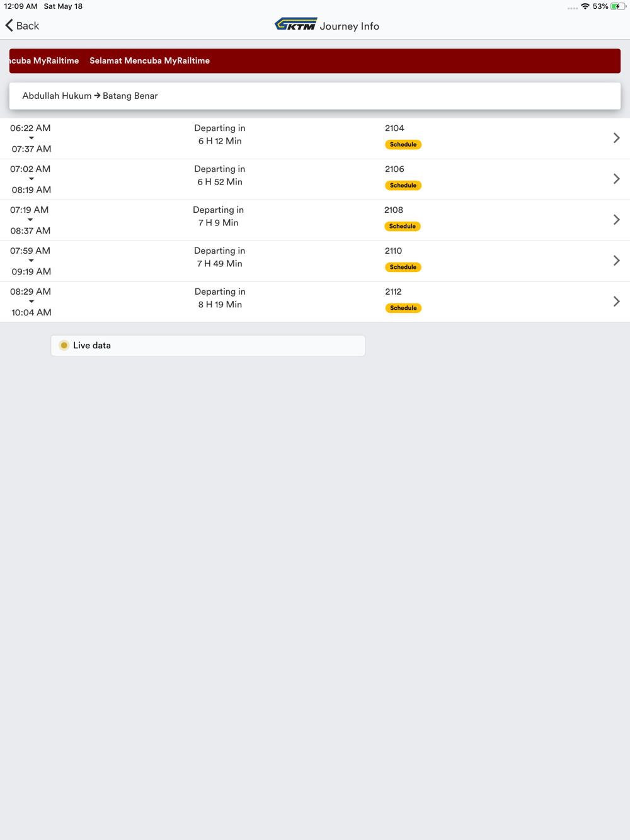630x840 pixels.
Task: Tap the Selamat Mencuba MyRailtime banner
Action: (x=315, y=61)
